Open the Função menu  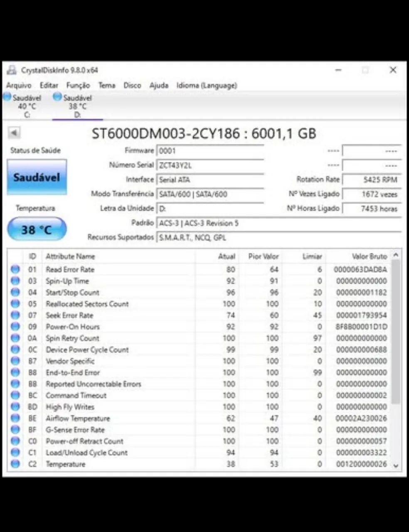78,86
